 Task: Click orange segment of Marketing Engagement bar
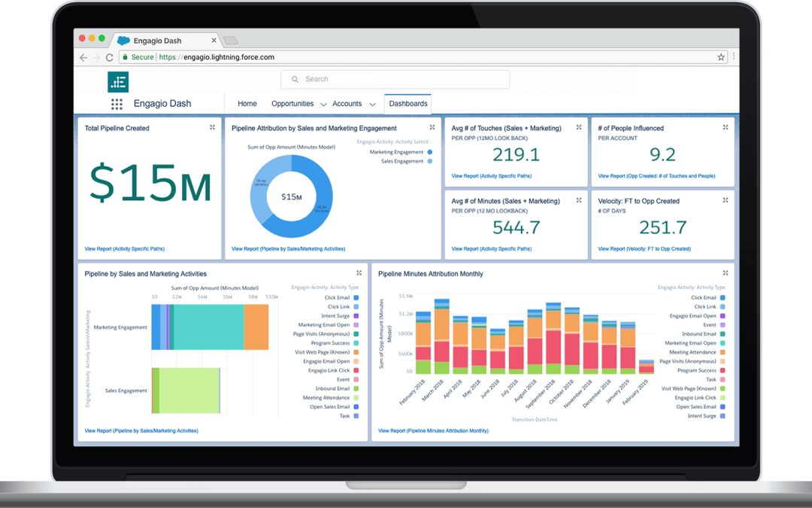256,327
